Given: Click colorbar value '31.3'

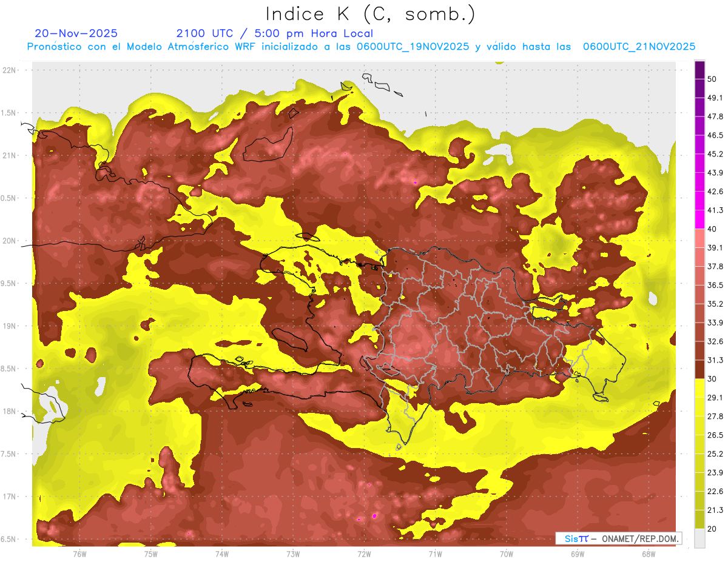Looking at the screenshot, I should tap(715, 360).
